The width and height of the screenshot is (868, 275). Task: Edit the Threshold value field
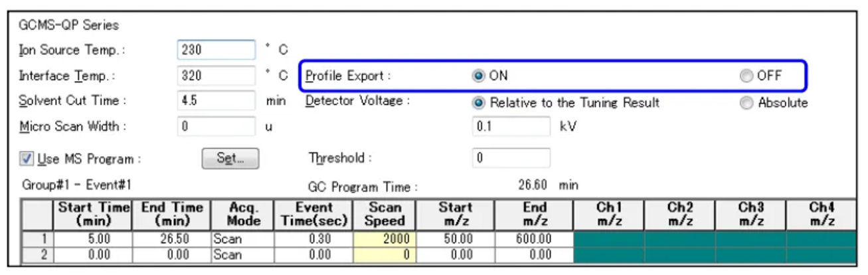pyautogui.click(x=511, y=158)
